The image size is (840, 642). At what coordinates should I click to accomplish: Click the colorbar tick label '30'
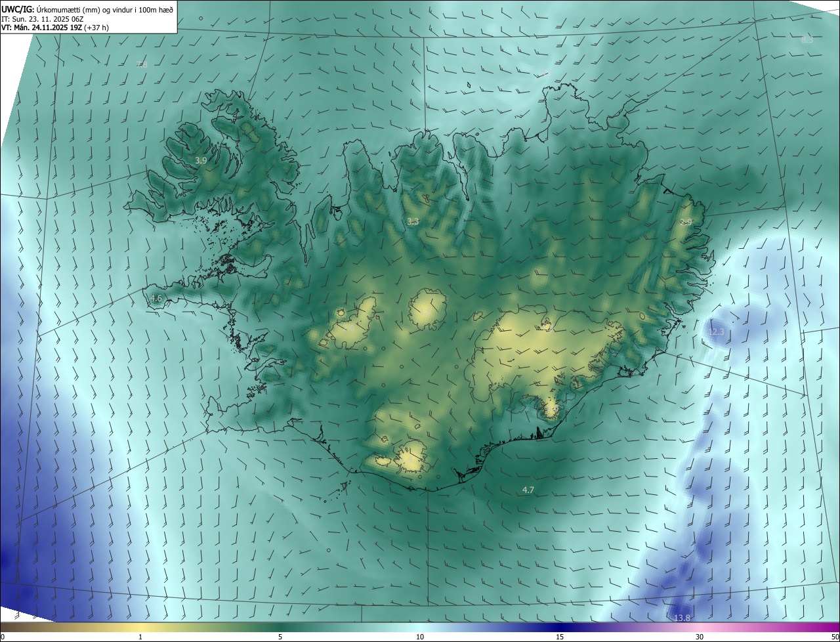point(700,637)
